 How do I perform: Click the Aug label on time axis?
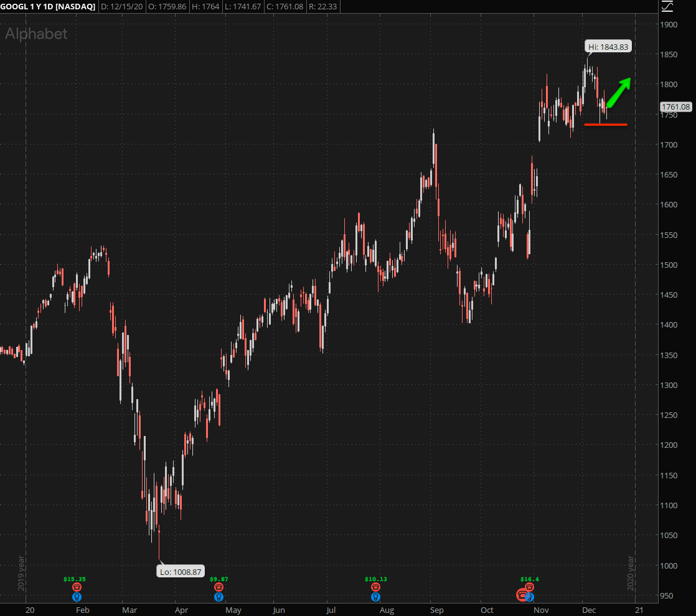[387, 610]
